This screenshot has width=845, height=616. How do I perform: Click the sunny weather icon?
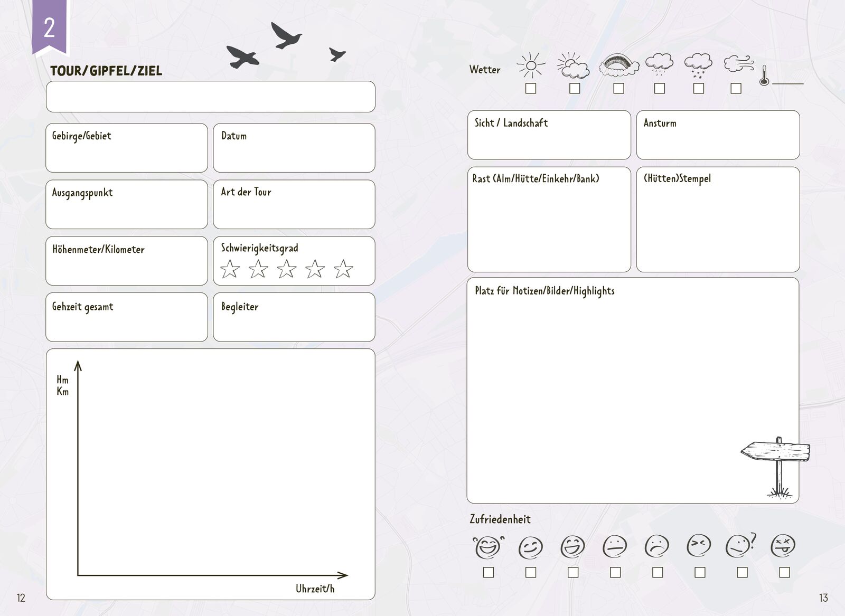[x=531, y=65]
